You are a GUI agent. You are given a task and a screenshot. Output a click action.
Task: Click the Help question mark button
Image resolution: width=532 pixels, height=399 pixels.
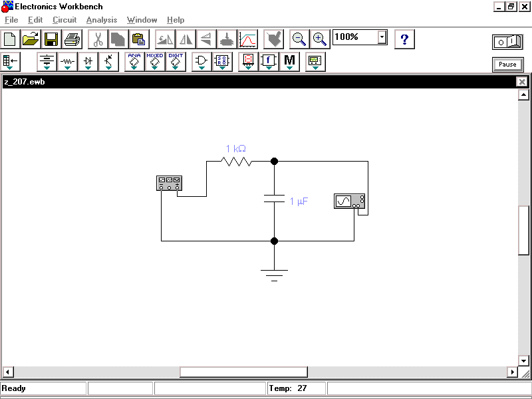pos(404,39)
